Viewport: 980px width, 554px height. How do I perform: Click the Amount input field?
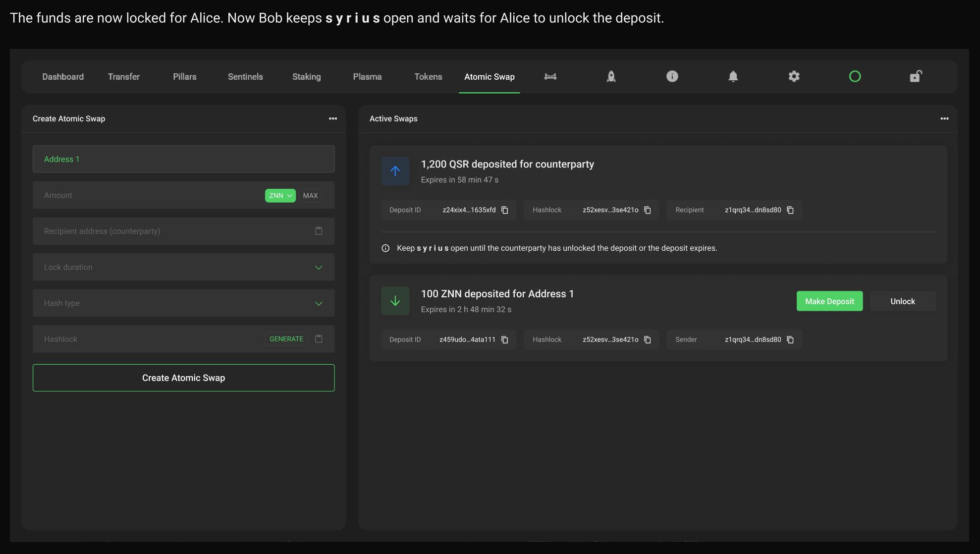tap(149, 195)
